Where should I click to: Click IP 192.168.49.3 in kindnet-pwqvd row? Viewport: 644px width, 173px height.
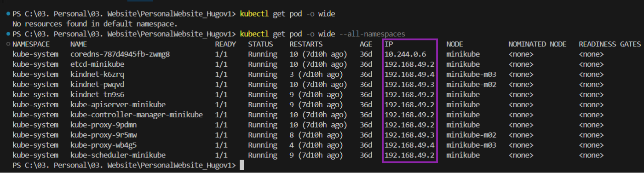(409, 85)
